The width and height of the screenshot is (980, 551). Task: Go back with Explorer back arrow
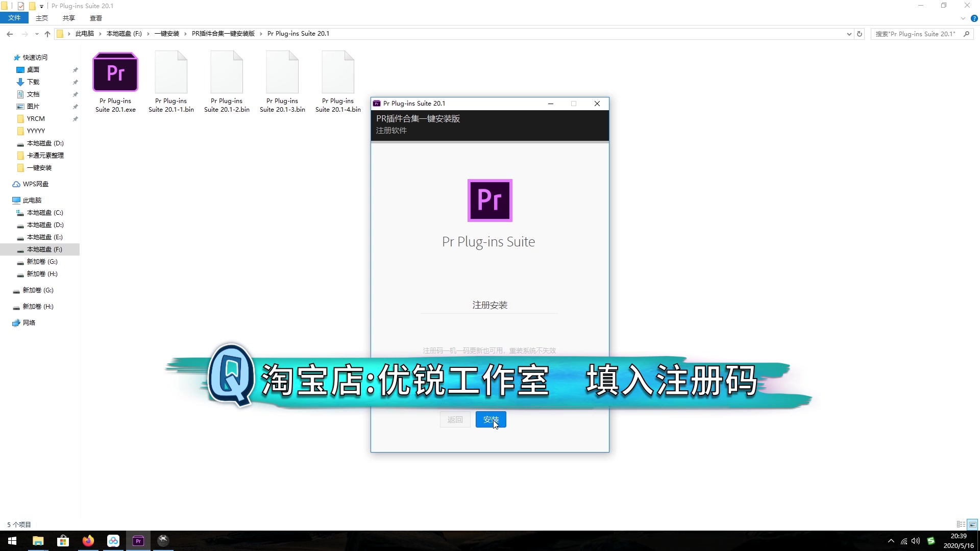point(10,34)
